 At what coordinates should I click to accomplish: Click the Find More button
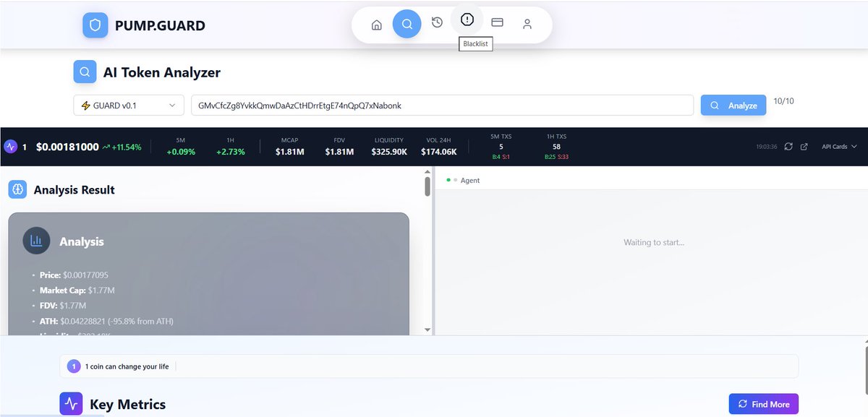[x=763, y=403]
